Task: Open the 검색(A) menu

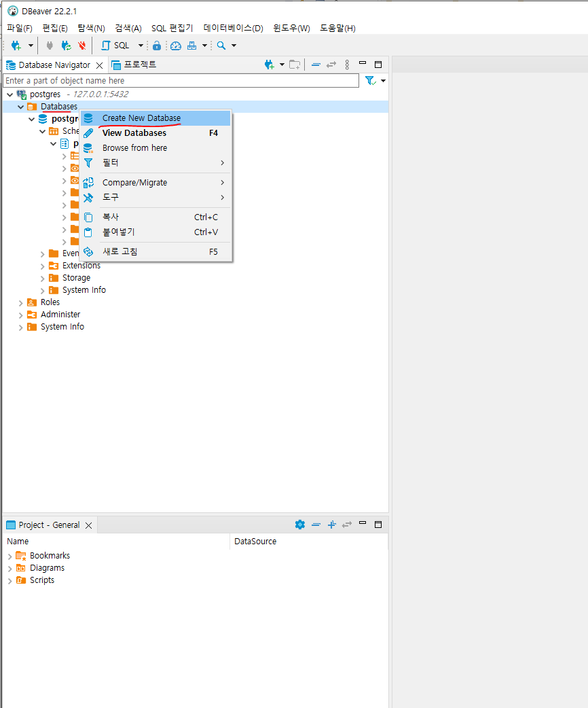Action: [x=128, y=28]
